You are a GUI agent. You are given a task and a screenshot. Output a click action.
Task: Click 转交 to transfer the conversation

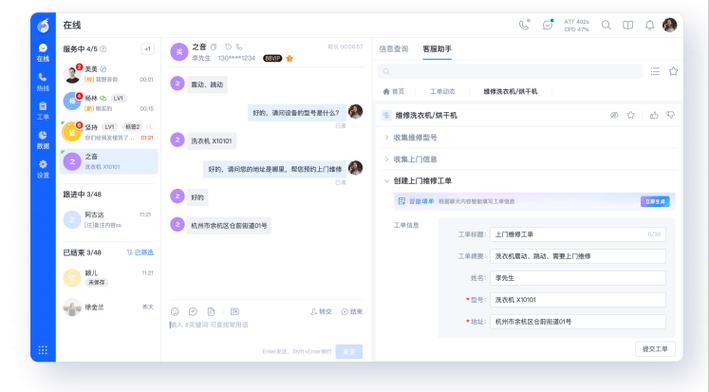point(321,312)
